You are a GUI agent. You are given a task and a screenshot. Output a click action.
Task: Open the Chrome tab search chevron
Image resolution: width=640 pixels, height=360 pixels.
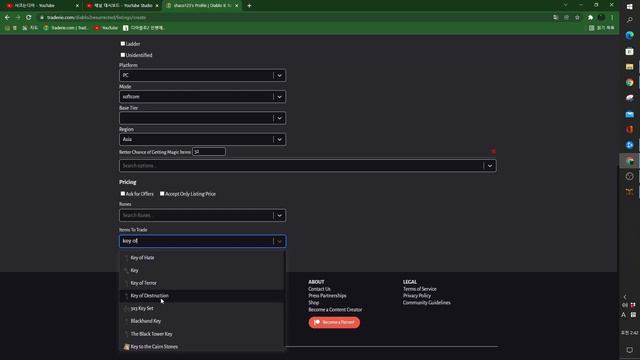565,5
